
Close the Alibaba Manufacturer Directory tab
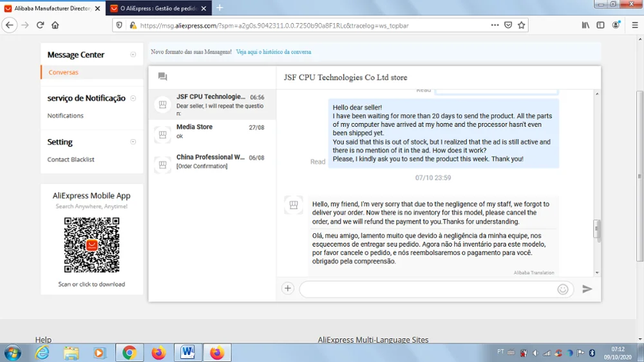point(97,8)
